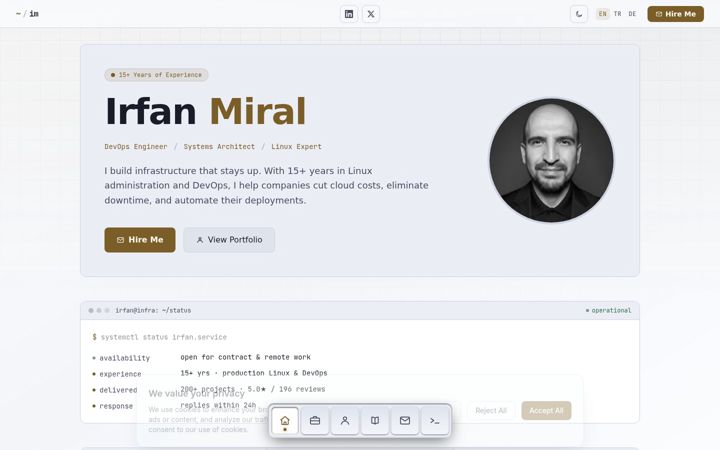Click 'experience' row label

click(120, 374)
